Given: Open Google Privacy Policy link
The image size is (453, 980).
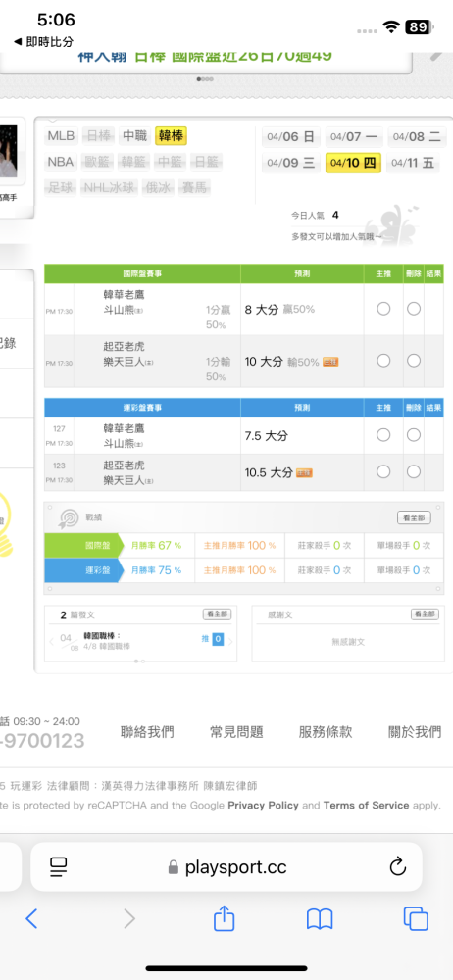Looking at the screenshot, I should pos(263,805).
